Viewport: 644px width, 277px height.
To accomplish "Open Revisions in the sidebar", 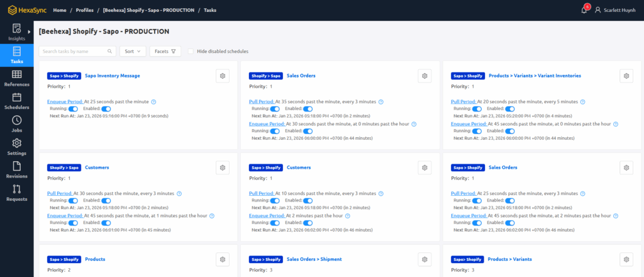I will [x=17, y=171].
